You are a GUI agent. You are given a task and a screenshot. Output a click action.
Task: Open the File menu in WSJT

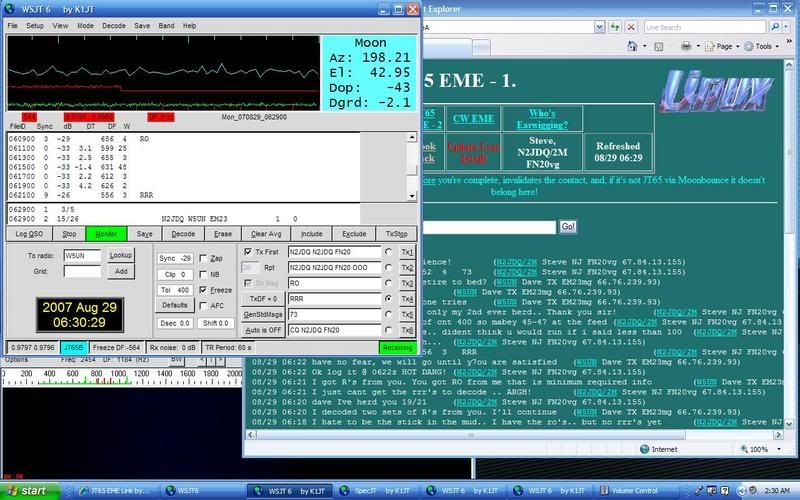[x=13, y=26]
